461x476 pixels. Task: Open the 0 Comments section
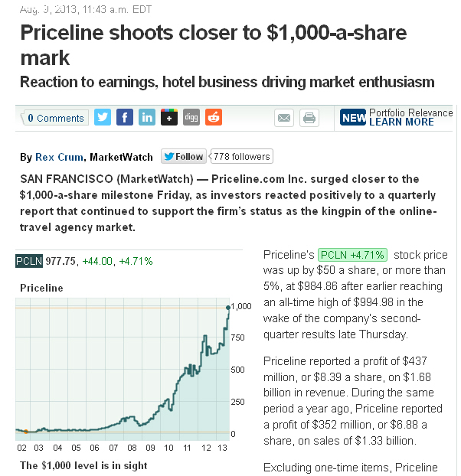(x=55, y=118)
